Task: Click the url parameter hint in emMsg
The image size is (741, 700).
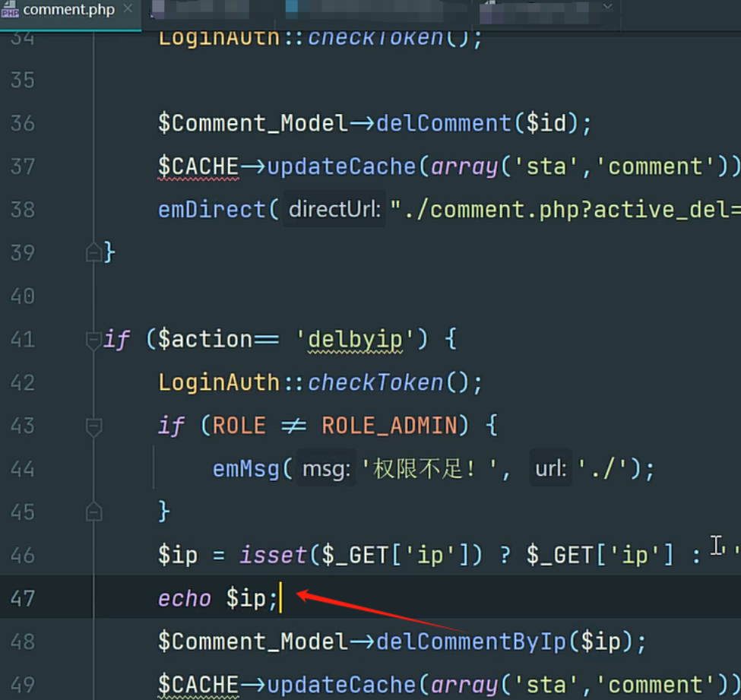Action: [550, 470]
